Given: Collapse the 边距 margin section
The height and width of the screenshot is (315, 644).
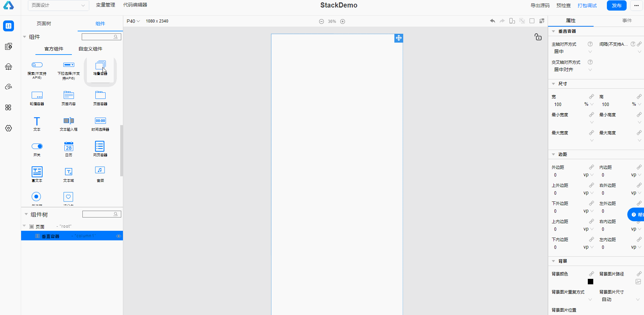Looking at the screenshot, I should pyautogui.click(x=553, y=154).
